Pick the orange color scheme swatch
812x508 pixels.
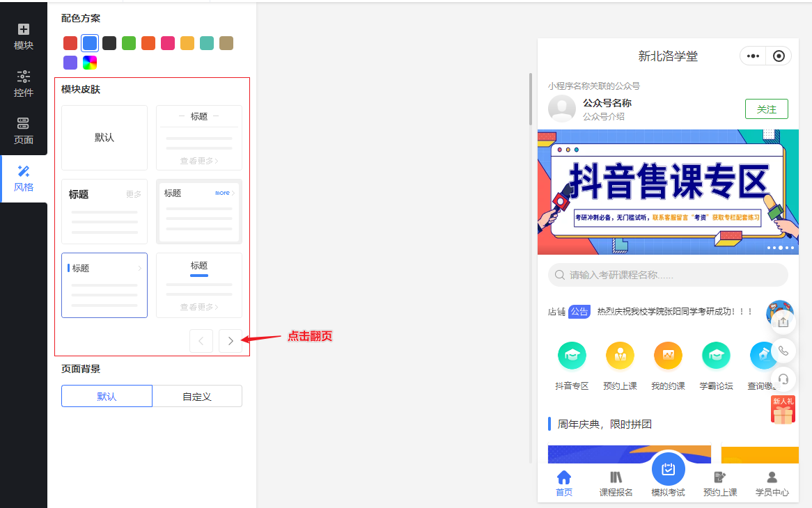[148, 43]
